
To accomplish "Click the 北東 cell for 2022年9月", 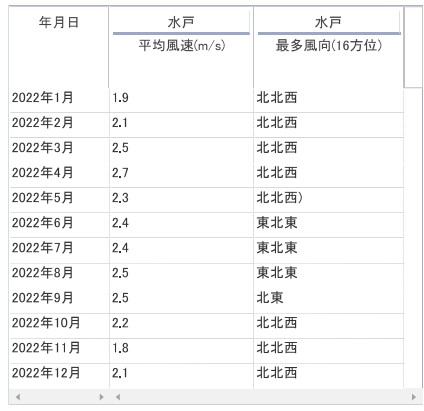I will [x=329, y=299].
